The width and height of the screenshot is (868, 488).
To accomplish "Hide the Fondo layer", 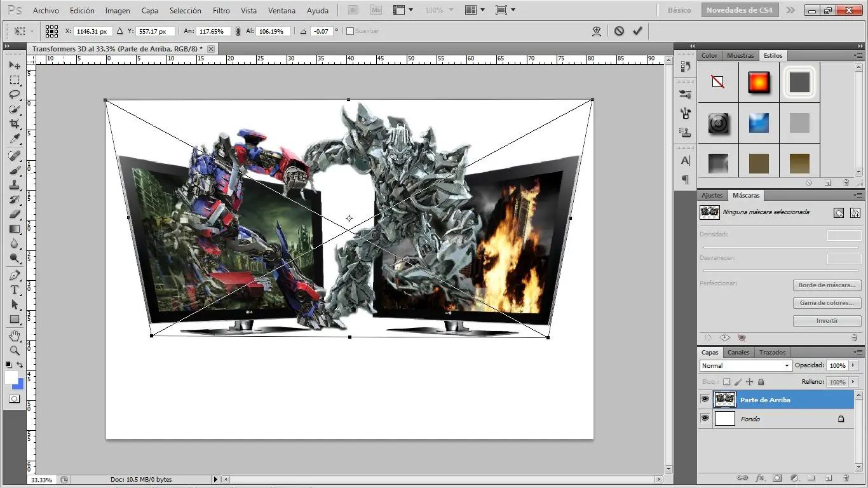I will (x=705, y=418).
